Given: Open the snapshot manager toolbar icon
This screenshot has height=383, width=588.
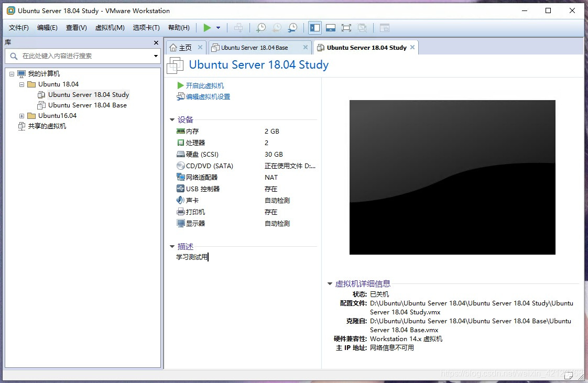Looking at the screenshot, I should (x=292, y=28).
